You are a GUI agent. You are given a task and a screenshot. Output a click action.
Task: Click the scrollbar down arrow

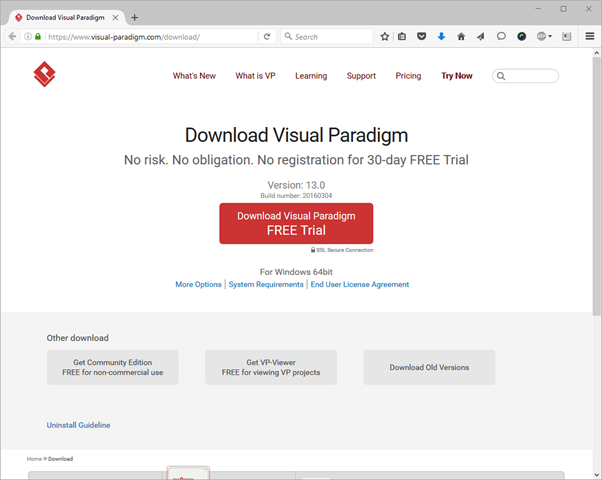596,475
